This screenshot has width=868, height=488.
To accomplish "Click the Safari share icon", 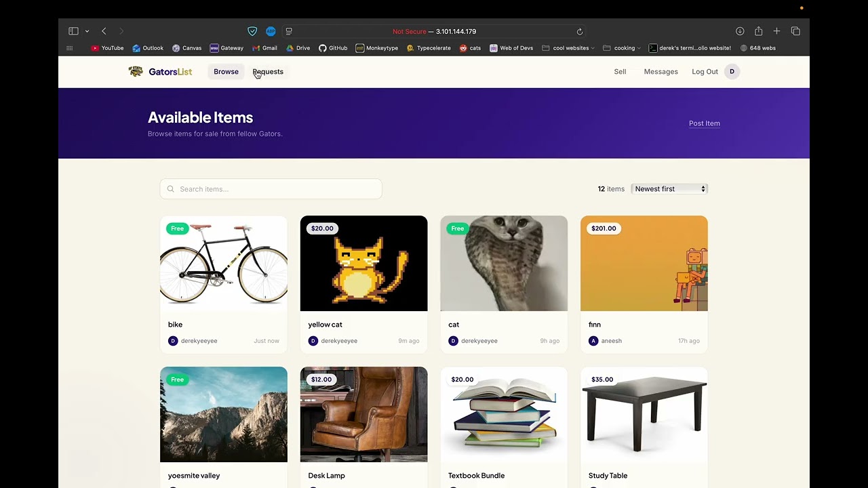I will (758, 31).
